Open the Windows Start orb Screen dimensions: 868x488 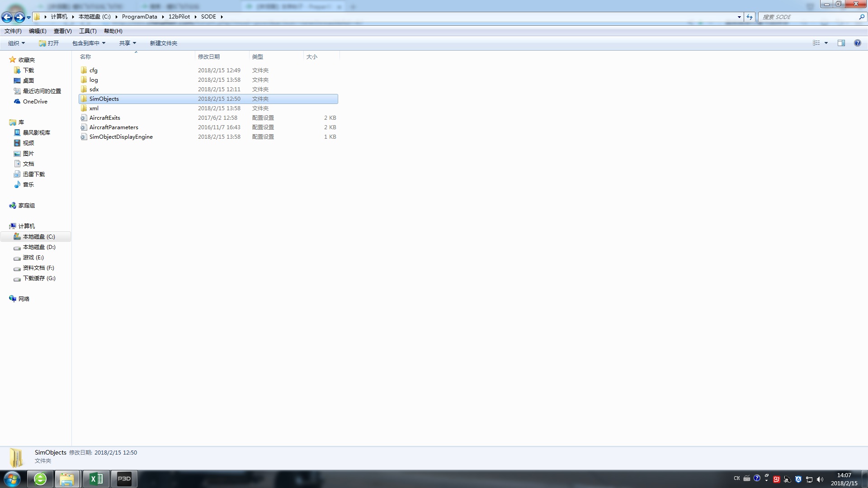point(12,479)
